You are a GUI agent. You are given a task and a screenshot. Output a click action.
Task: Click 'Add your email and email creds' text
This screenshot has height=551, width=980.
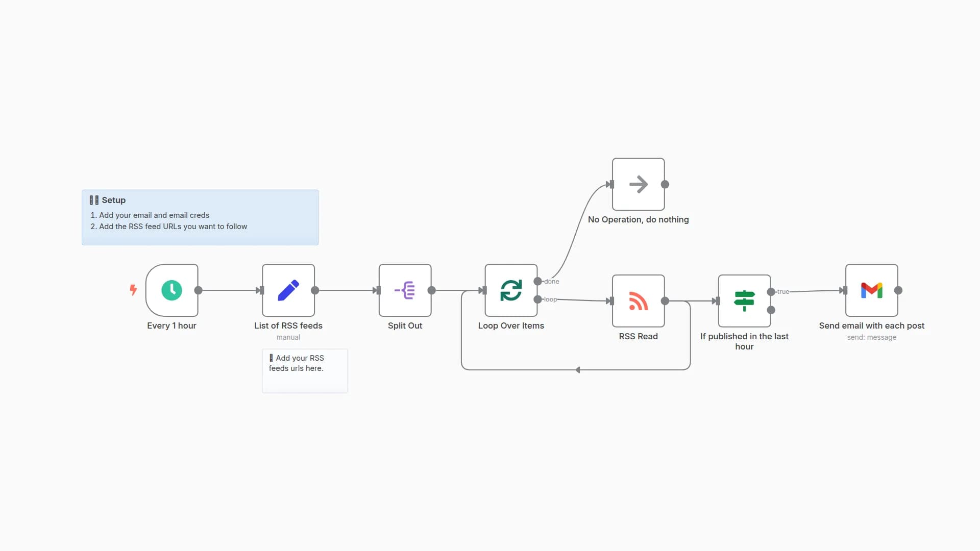154,215
